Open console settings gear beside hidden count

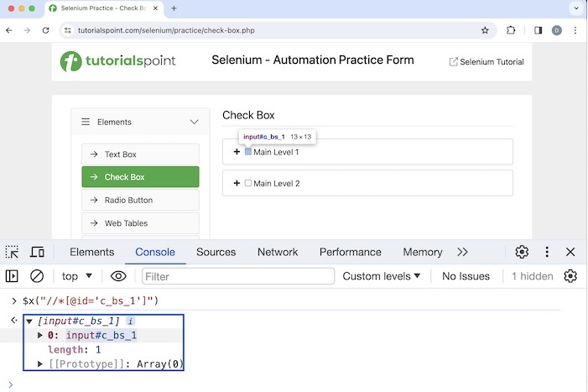click(x=570, y=276)
